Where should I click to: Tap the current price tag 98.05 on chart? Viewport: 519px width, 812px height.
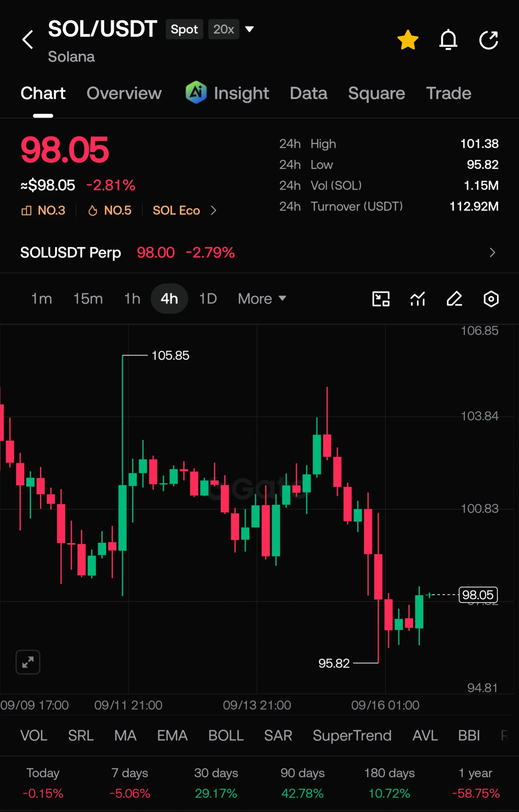(x=478, y=595)
